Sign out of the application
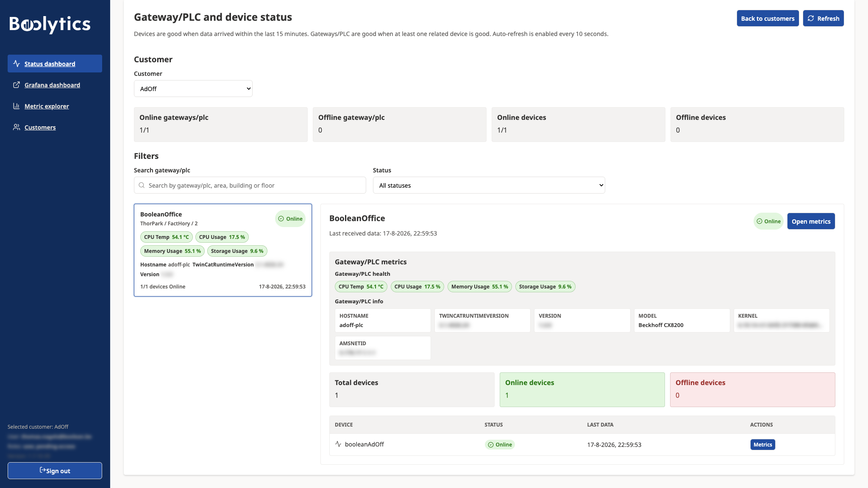The width and height of the screenshot is (868, 488). click(x=55, y=471)
